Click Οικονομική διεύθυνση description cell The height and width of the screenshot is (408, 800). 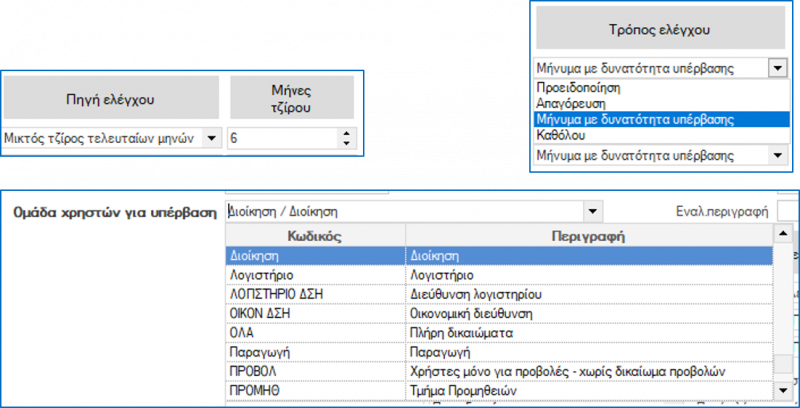pyautogui.click(x=589, y=314)
